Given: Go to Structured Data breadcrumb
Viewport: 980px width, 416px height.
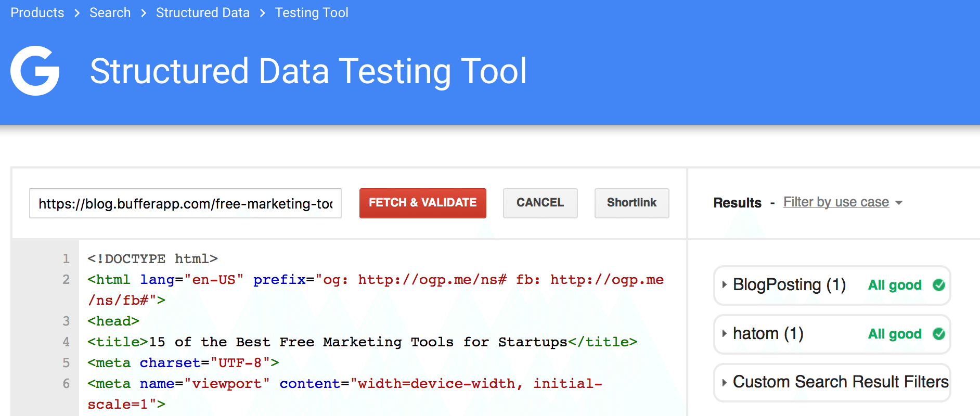Looking at the screenshot, I should click(203, 12).
